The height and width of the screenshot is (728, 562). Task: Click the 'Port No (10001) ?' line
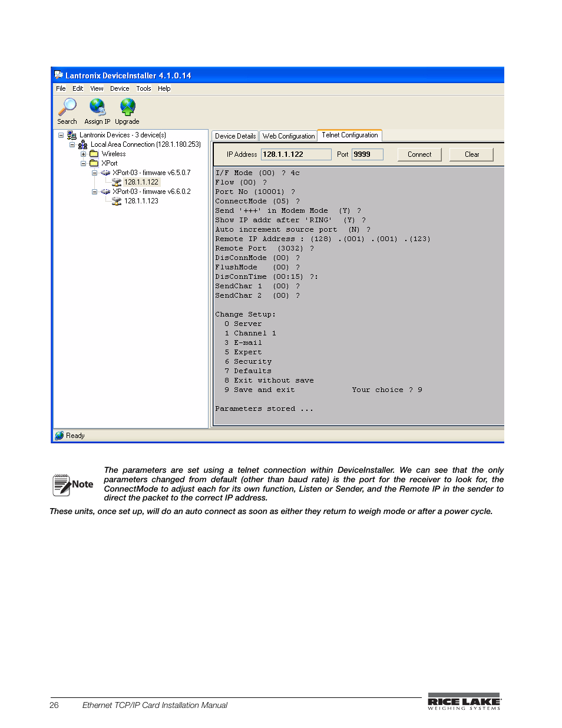point(255,192)
